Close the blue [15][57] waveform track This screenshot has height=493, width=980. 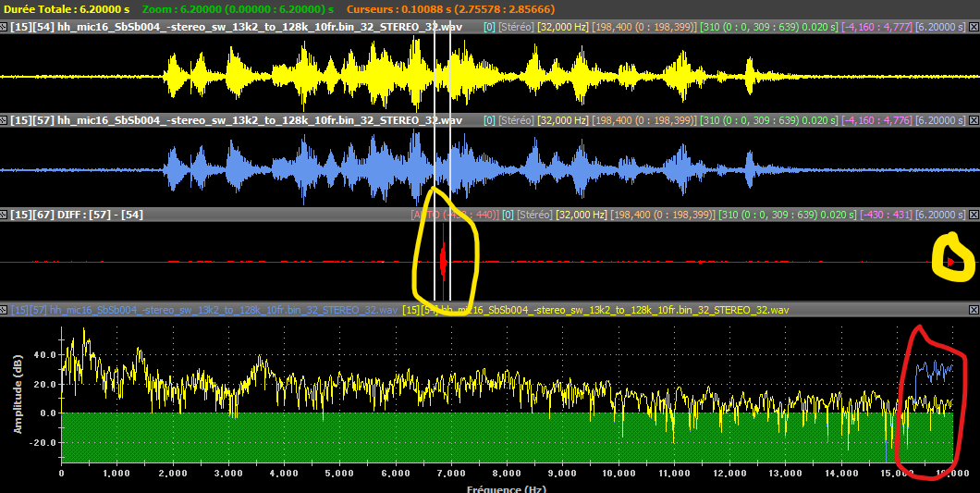tap(973, 120)
